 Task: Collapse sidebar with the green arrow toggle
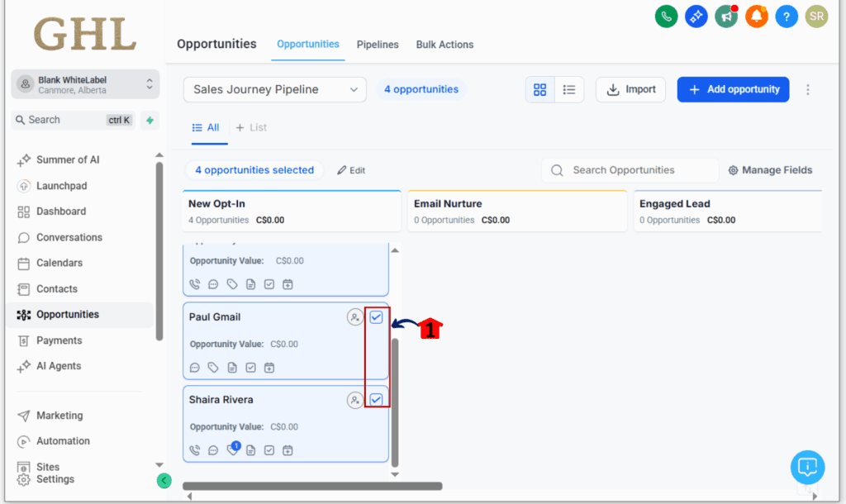164,480
